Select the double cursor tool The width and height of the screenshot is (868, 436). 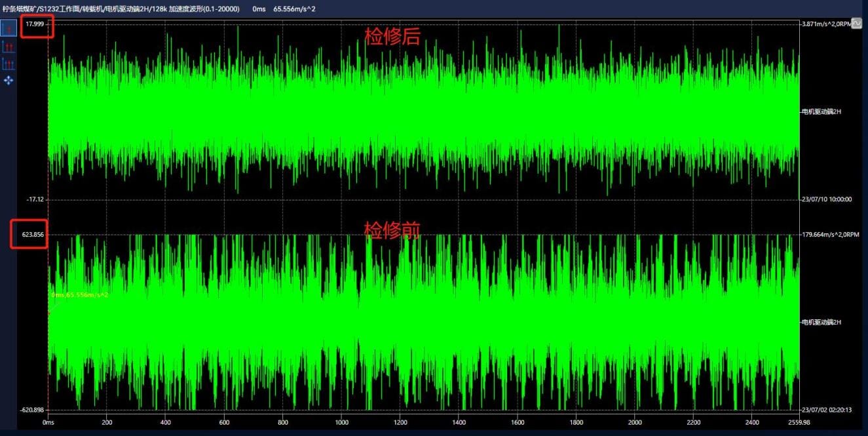(9, 47)
